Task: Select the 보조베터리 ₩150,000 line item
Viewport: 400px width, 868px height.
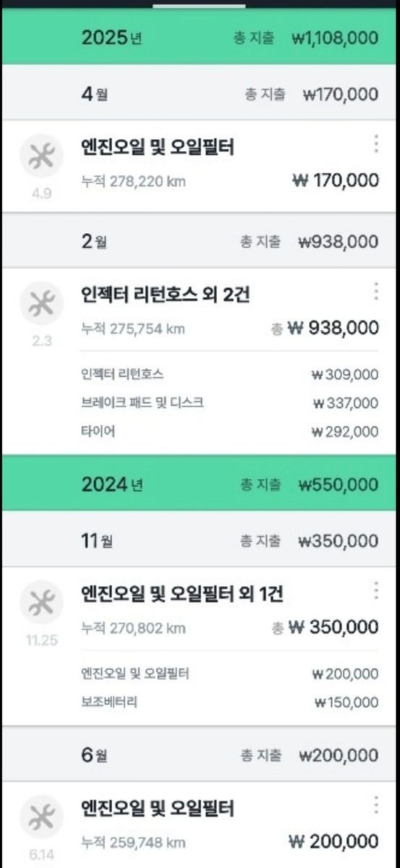Action: point(230,702)
